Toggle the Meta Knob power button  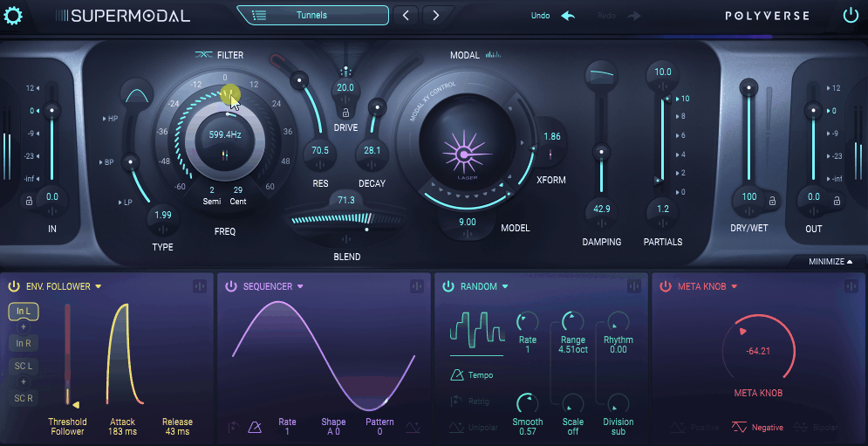point(666,286)
